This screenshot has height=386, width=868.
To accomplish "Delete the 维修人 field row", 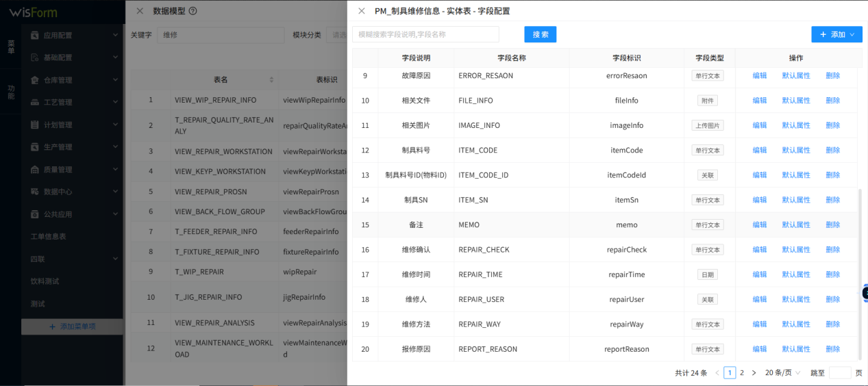I will pos(832,299).
